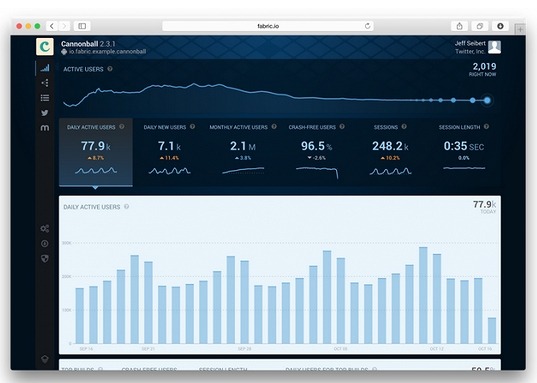This screenshot has height=383, width=537.
Task: Click the 2.1 M monthly users value
Action: [243, 146]
